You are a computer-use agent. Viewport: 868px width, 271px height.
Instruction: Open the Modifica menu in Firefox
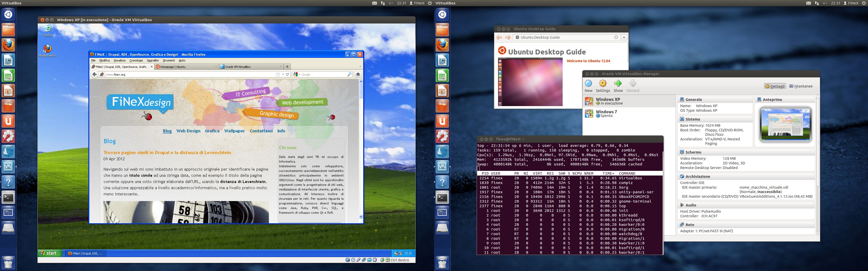click(x=104, y=60)
